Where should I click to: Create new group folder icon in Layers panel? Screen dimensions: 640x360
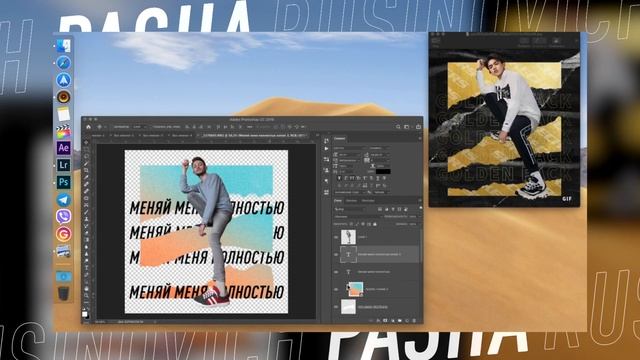coord(400,320)
